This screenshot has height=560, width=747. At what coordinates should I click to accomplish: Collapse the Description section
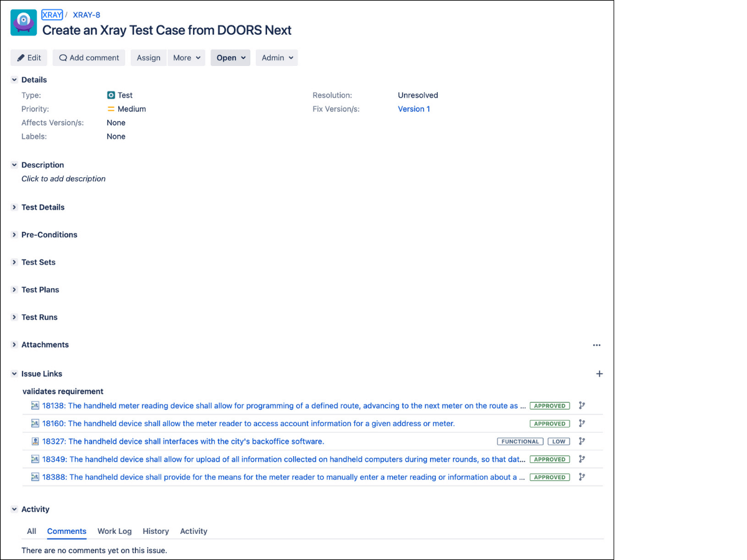coord(14,165)
